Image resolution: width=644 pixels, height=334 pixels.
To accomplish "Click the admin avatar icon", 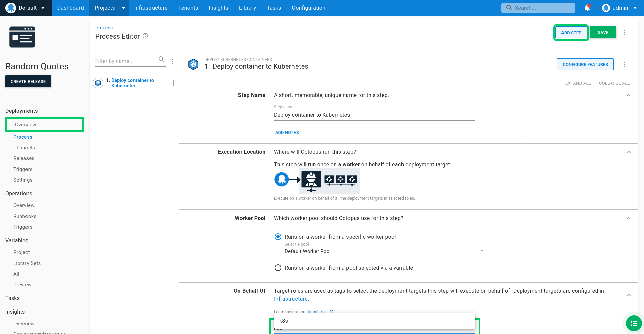I will [x=606, y=8].
